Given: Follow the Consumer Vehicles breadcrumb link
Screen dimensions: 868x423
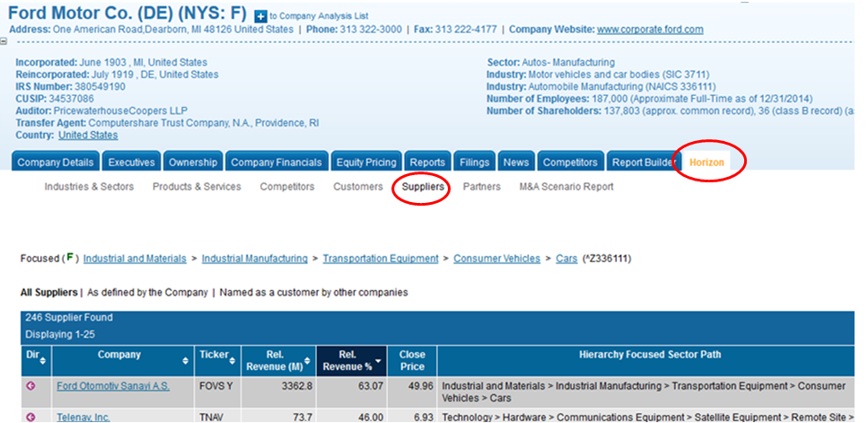Looking at the screenshot, I should pyautogui.click(x=497, y=259).
